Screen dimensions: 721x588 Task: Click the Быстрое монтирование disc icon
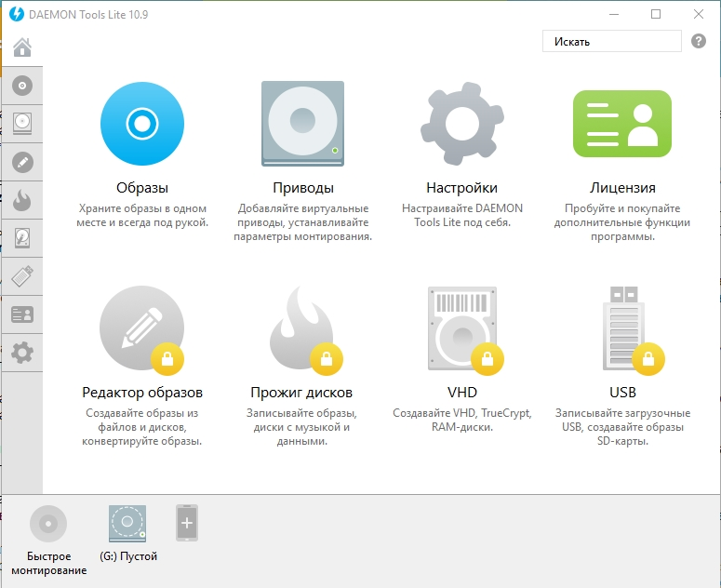click(x=48, y=524)
